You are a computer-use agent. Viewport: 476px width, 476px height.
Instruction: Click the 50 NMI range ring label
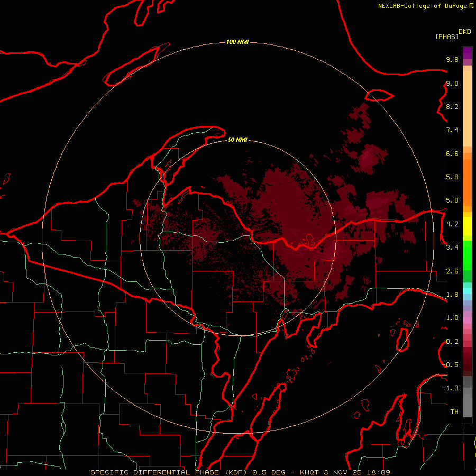point(237,140)
